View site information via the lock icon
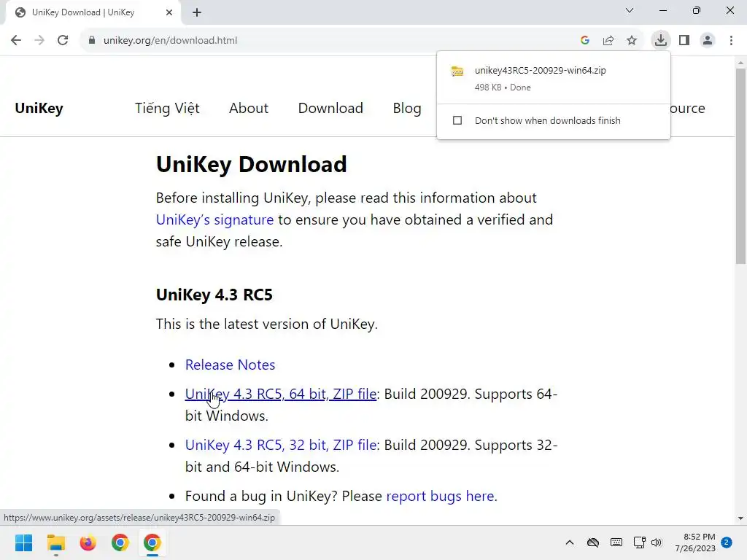 (x=92, y=41)
